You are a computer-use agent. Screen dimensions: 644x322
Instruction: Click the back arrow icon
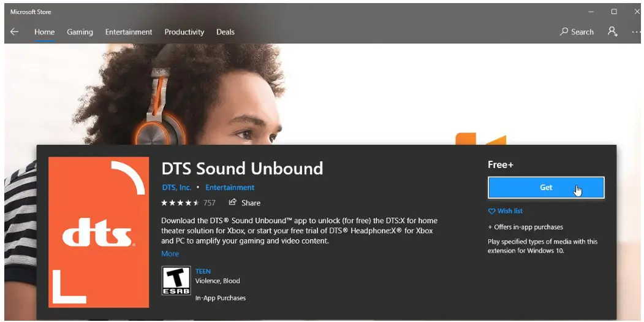(x=14, y=32)
